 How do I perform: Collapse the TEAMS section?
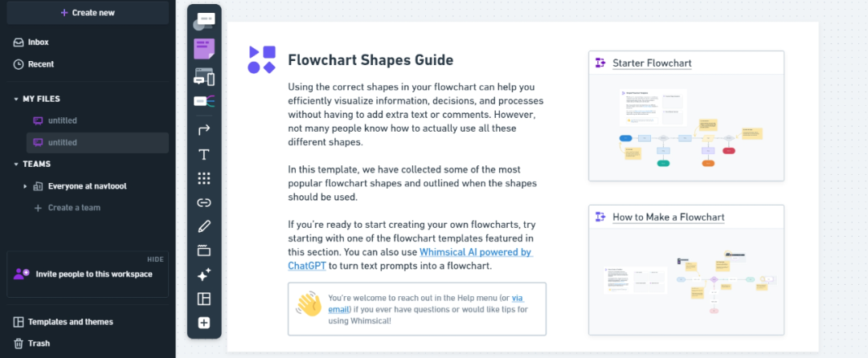[x=16, y=164]
